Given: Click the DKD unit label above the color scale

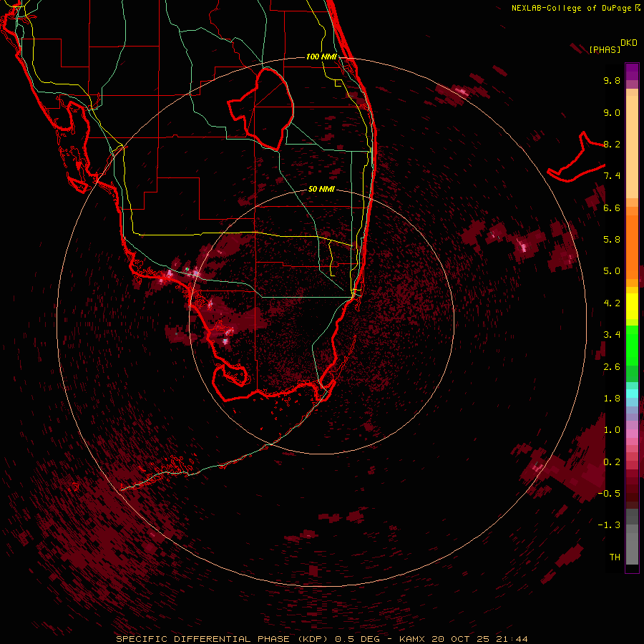Looking at the screenshot, I should pyautogui.click(x=629, y=43).
